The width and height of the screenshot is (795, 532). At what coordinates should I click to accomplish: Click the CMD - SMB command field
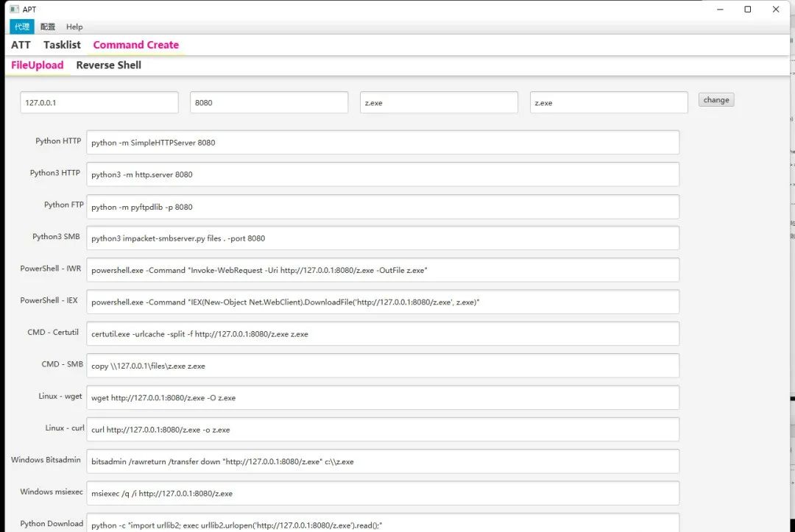(383, 366)
